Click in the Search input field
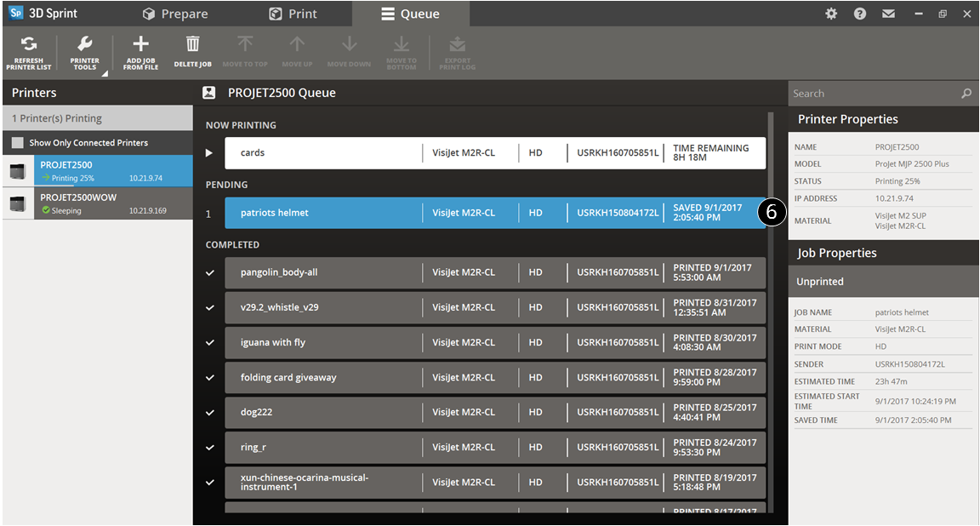This screenshot has height=526, width=980. tap(872, 94)
